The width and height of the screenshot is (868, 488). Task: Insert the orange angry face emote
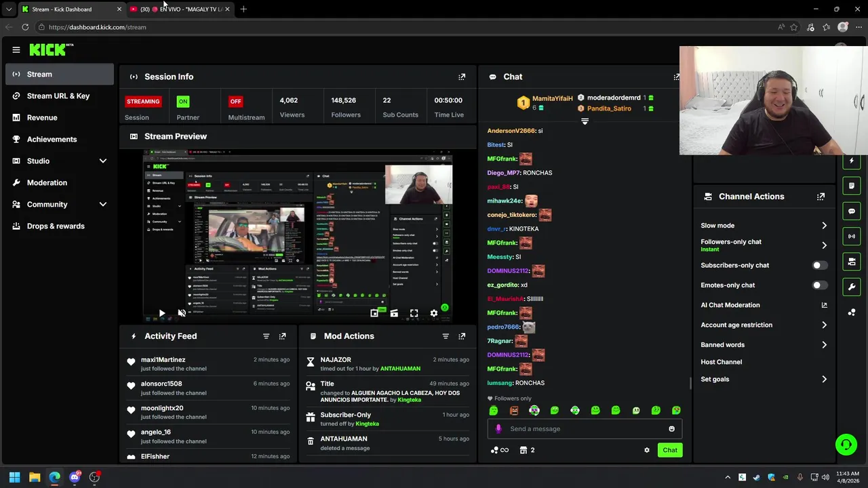pyautogui.click(x=514, y=410)
